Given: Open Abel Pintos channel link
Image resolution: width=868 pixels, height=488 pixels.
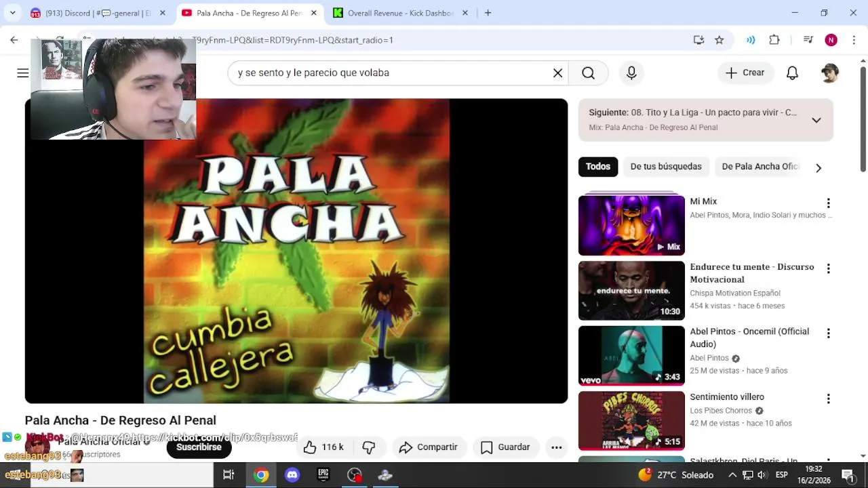Looking at the screenshot, I should [x=709, y=359].
